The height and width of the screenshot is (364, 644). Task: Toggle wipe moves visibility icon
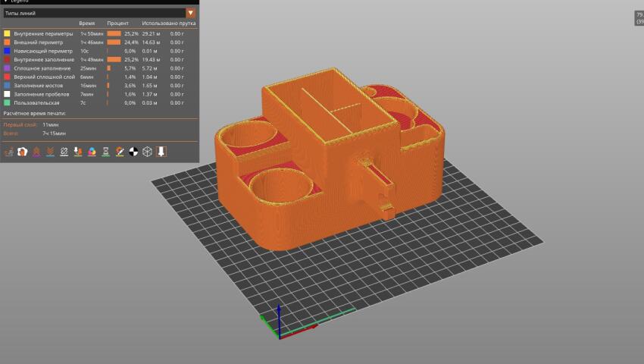(x=23, y=152)
